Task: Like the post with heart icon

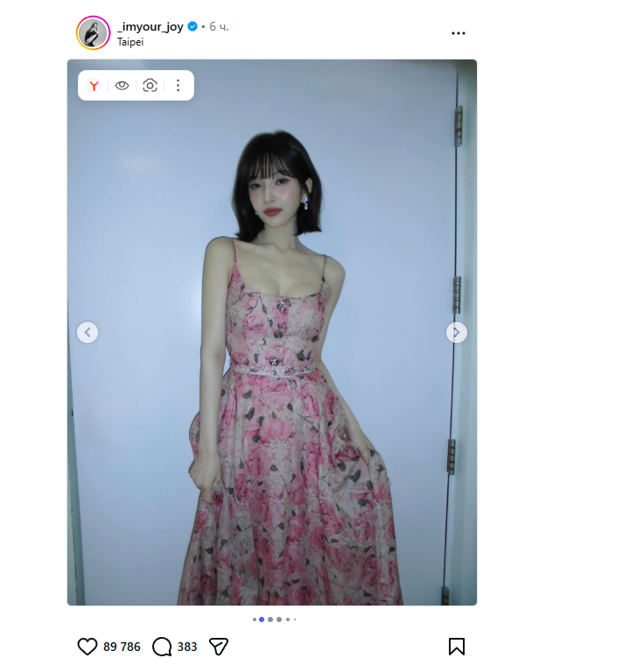Action: (x=87, y=647)
